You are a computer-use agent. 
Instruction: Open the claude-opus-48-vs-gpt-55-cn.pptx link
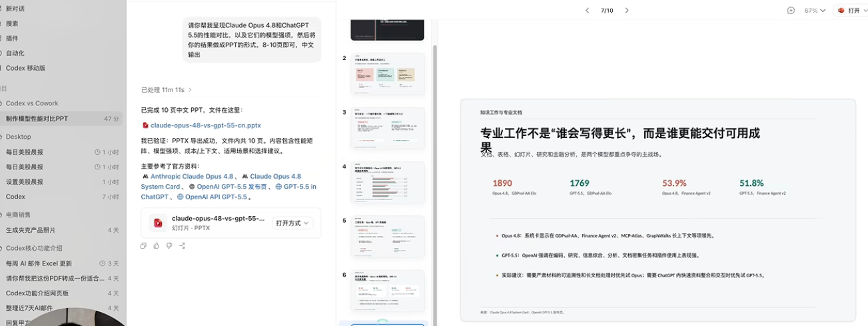click(205, 125)
